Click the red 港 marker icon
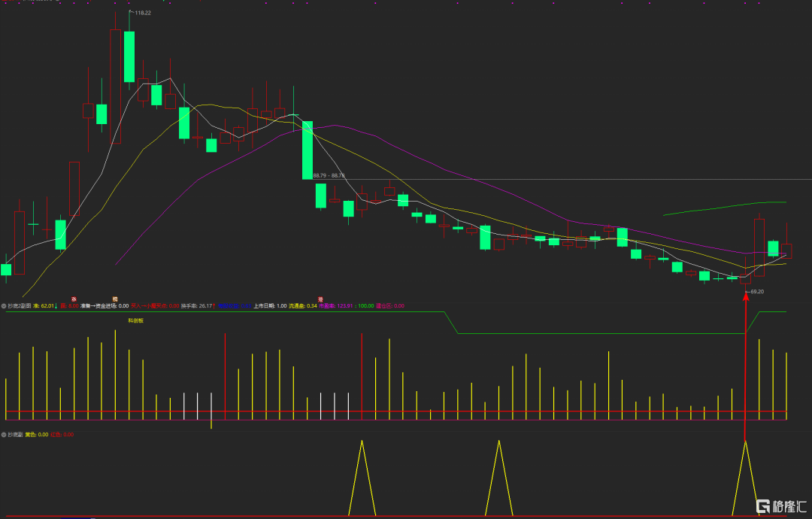This screenshot has width=812, height=519. click(320, 299)
